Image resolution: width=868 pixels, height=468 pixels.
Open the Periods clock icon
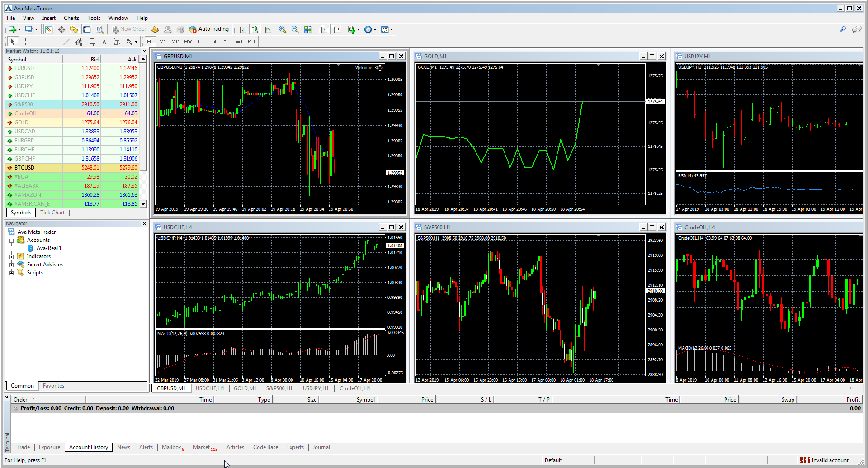click(368, 29)
